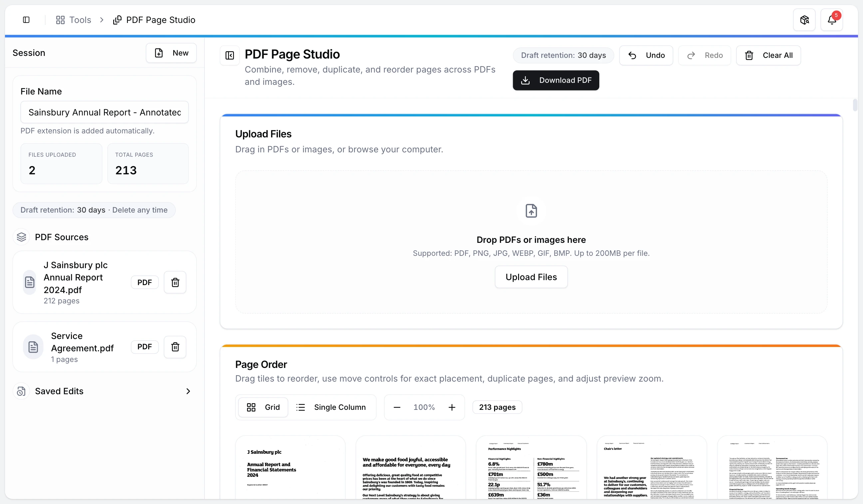Click Service Agreement.pdf file icon
This screenshot has height=504, width=863.
pyautogui.click(x=33, y=347)
